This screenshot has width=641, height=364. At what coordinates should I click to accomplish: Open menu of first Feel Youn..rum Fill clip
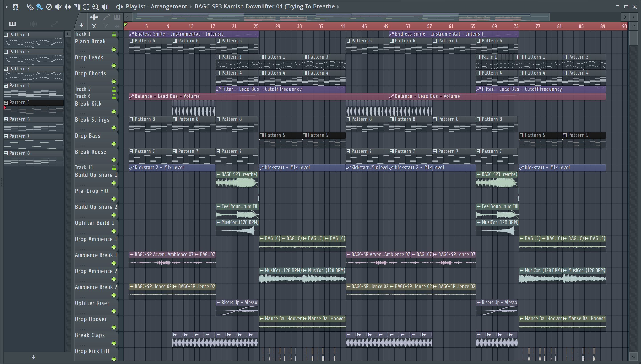(x=218, y=206)
